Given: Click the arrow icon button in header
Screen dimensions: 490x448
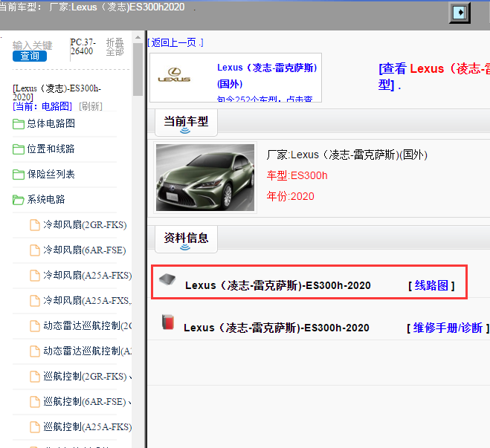Looking at the screenshot, I should (460, 13).
